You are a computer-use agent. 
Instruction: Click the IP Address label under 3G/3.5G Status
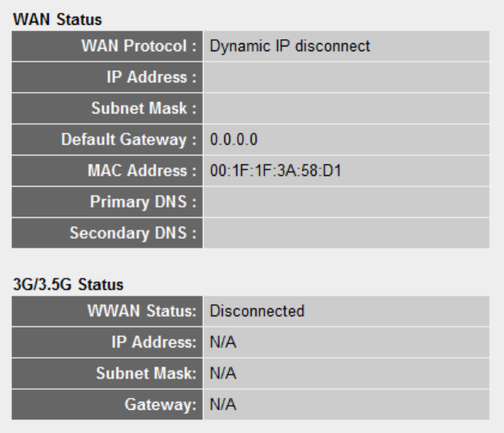(151, 342)
